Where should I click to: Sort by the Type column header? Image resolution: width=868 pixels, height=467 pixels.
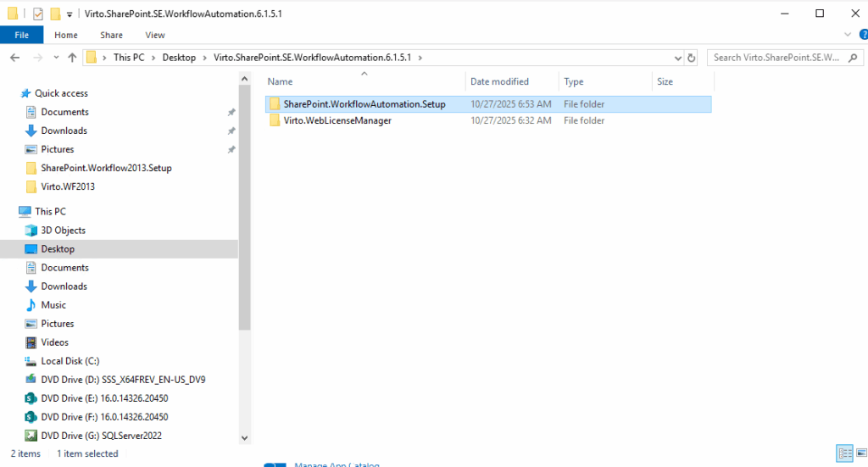pyautogui.click(x=574, y=81)
